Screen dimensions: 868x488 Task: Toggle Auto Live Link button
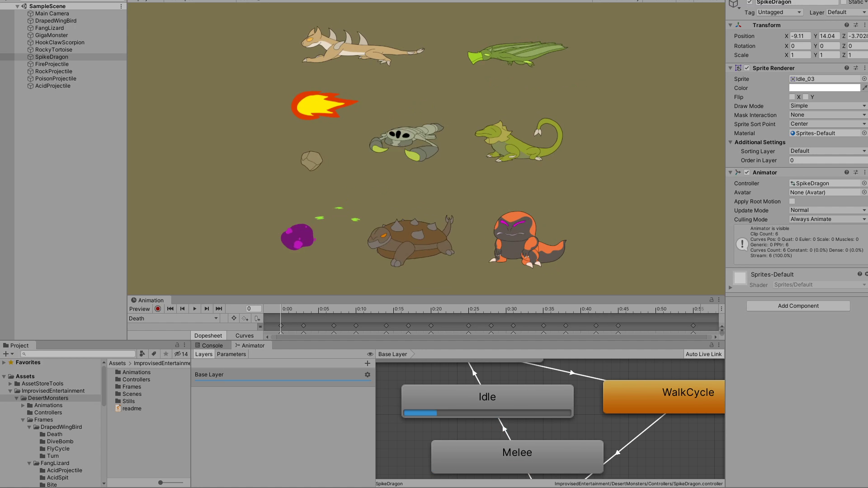point(703,354)
